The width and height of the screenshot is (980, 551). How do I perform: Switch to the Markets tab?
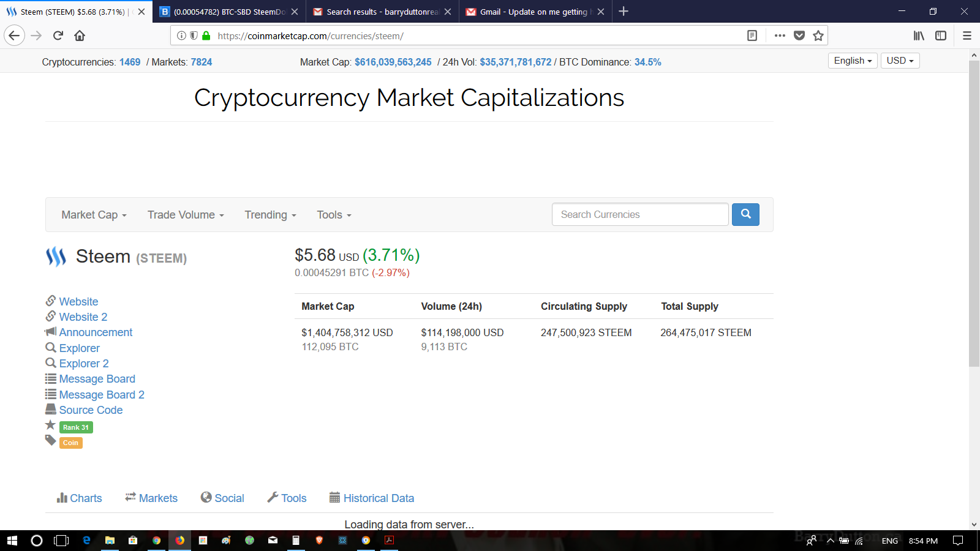(151, 498)
